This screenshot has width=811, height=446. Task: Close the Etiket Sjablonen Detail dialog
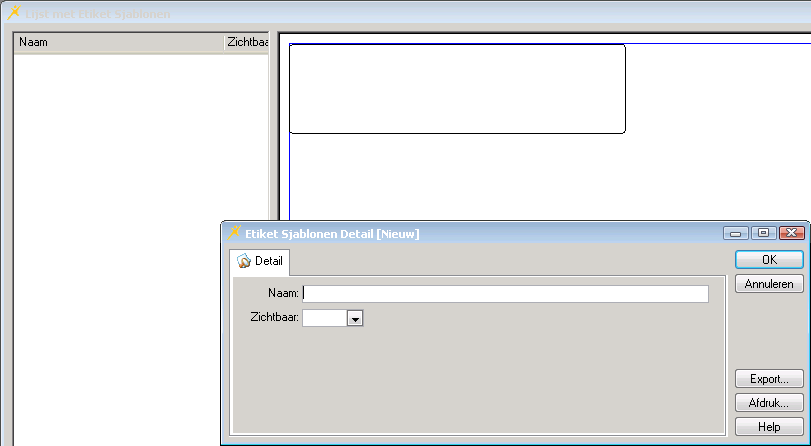click(x=791, y=233)
